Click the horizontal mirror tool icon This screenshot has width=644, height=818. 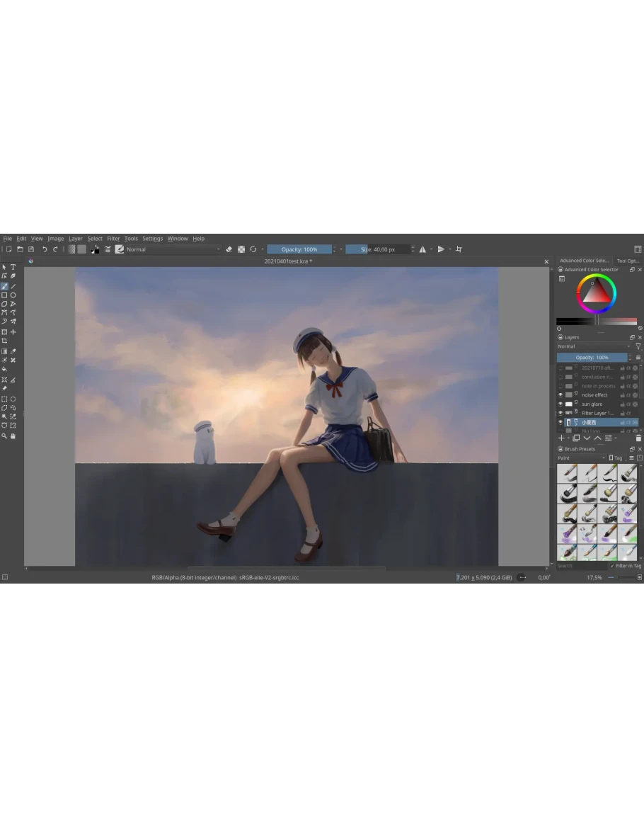tap(422, 249)
